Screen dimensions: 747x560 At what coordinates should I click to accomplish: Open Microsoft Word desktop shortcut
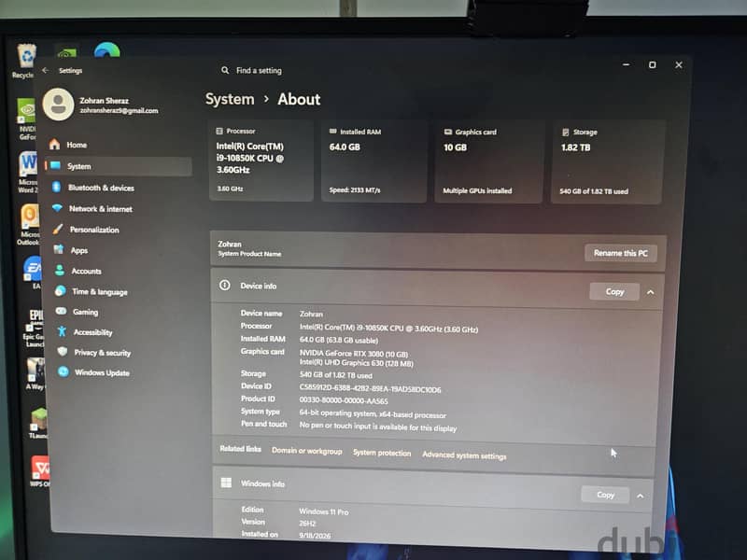(x=28, y=172)
